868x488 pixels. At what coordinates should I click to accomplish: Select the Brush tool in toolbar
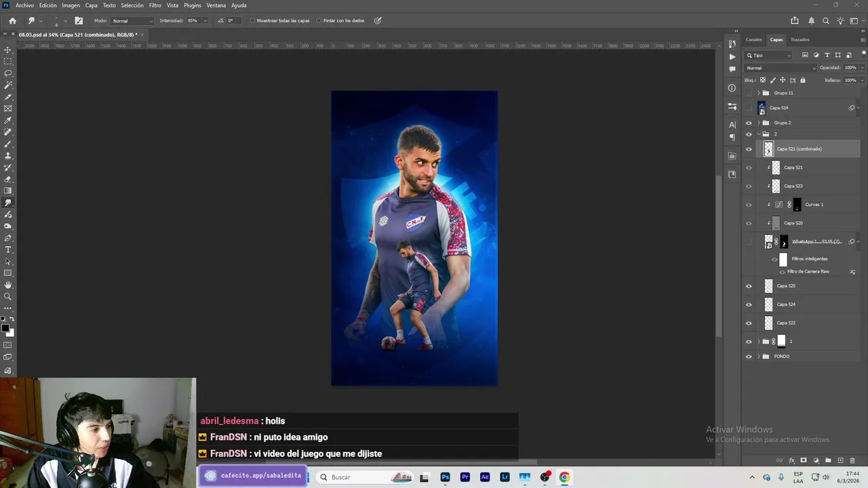8,144
